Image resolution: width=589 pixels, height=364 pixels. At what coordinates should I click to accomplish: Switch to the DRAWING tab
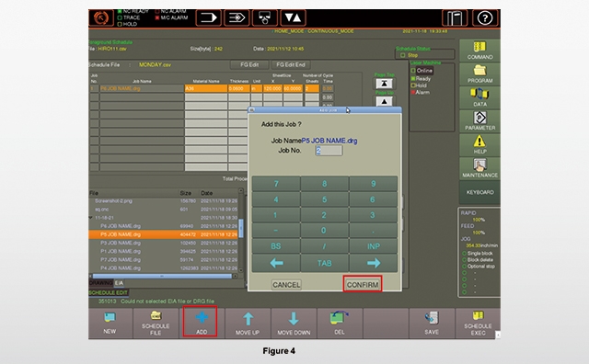[x=101, y=283]
